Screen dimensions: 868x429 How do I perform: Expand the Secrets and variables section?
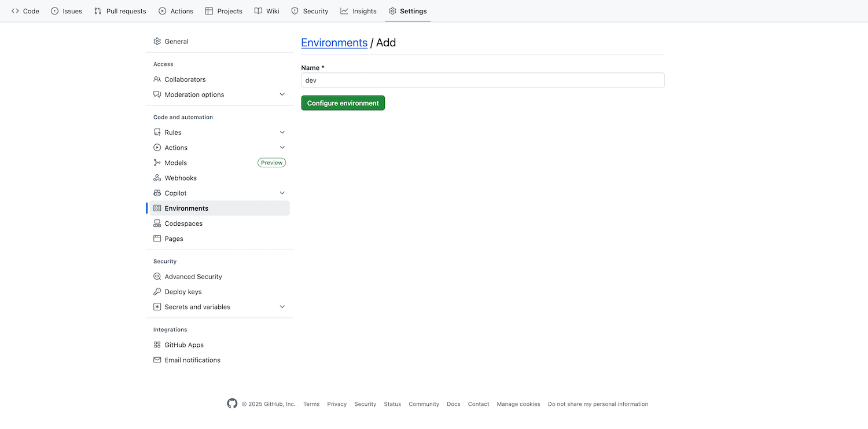tap(282, 307)
